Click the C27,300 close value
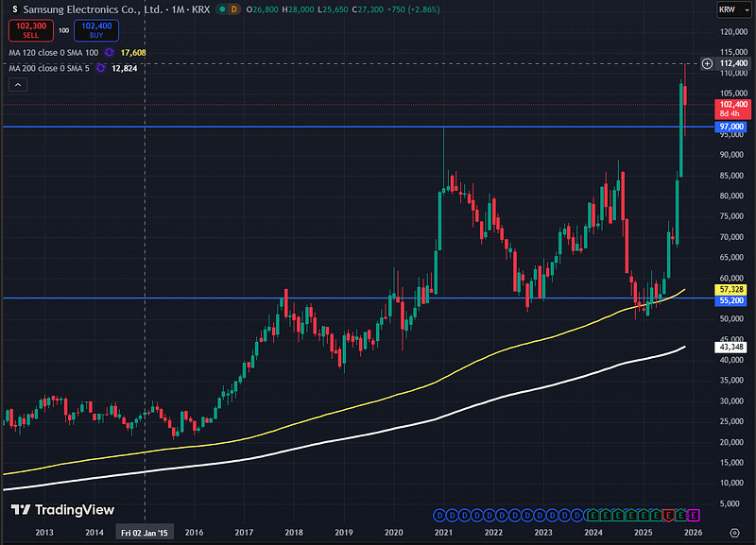Viewport: 756px width, 545px height. pos(368,9)
